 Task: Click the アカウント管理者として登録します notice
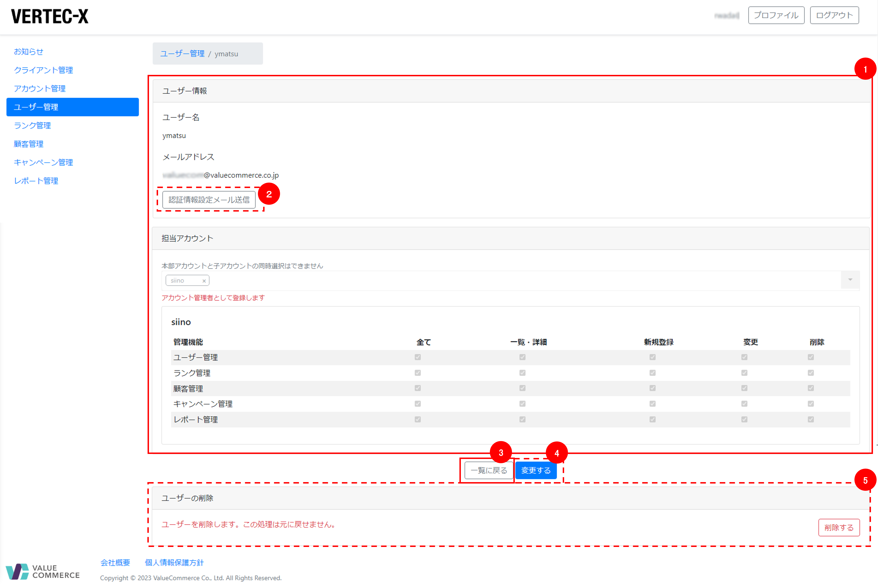213,298
